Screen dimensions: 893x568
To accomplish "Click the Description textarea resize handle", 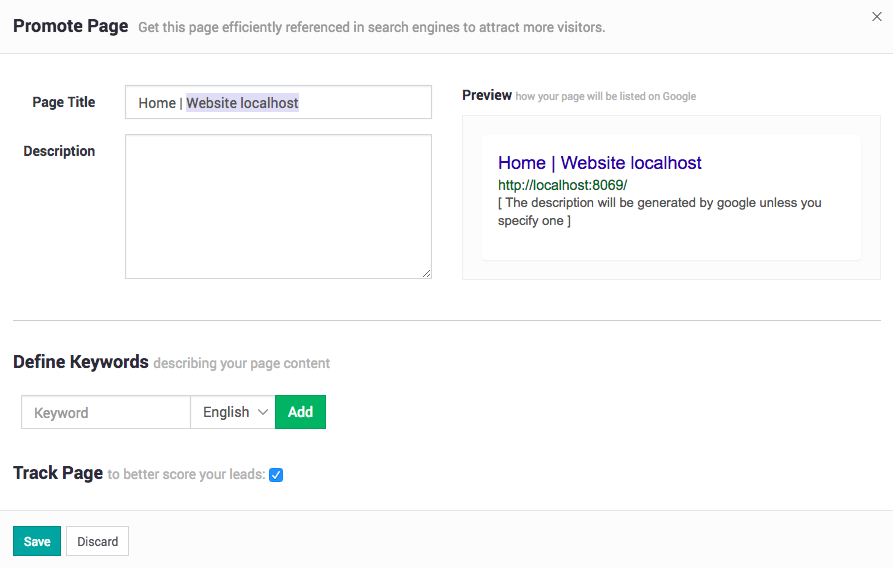I will click(x=427, y=273).
